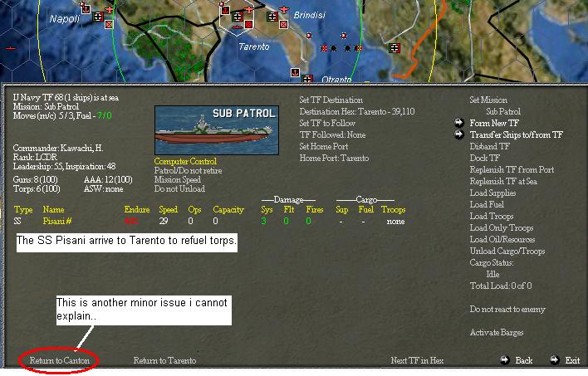Image resolution: width=588 pixels, height=376 pixels.
Task: Toggle Computer Control setting
Action: (185, 161)
